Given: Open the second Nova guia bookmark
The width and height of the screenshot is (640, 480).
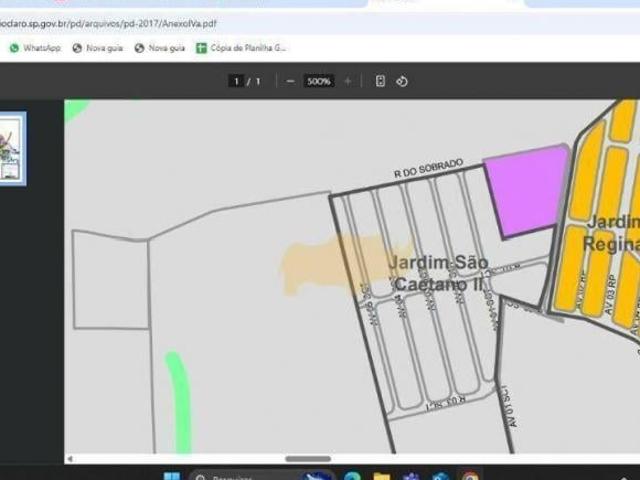Looking at the screenshot, I should coord(160,47).
